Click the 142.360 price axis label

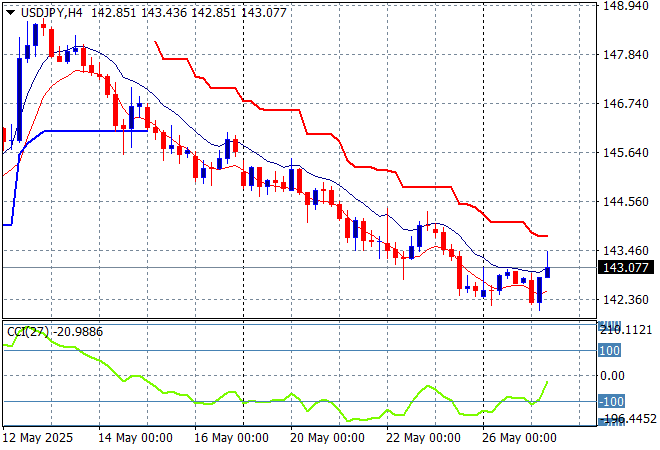click(626, 300)
